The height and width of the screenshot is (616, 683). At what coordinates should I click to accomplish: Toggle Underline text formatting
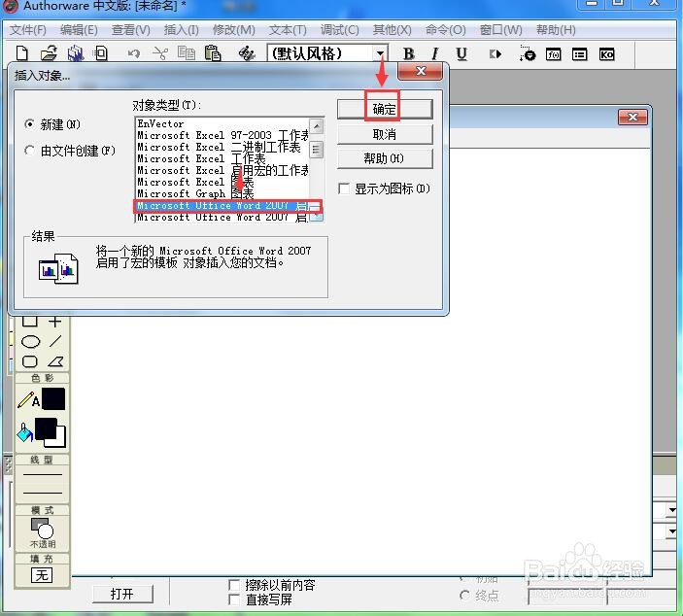461,54
